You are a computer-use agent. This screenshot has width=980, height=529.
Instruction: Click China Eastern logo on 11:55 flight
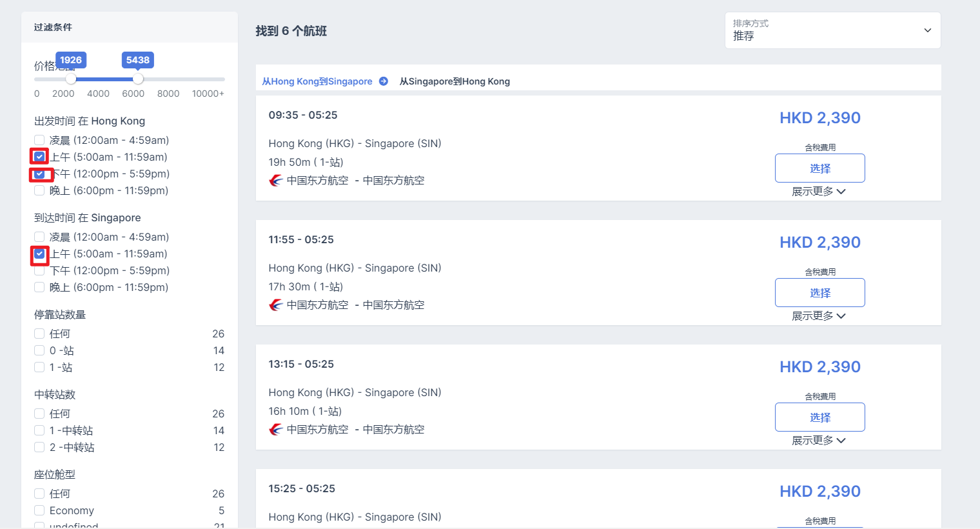pos(276,305)
